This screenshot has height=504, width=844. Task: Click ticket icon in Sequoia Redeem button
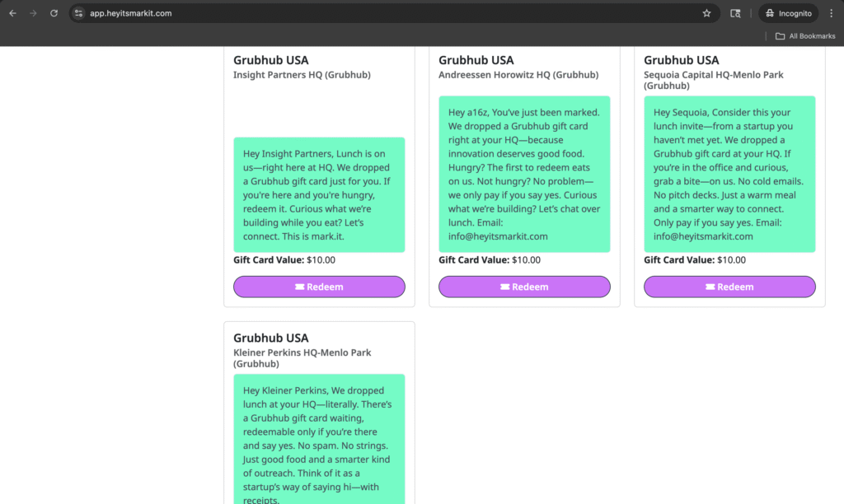pyautogui.click(x=710, y=287)
